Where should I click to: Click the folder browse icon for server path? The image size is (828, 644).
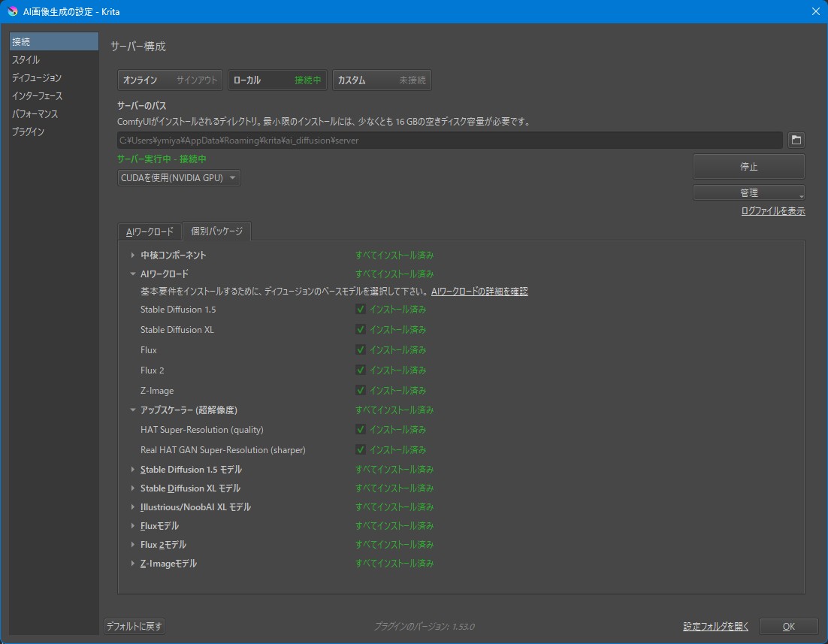796,140
